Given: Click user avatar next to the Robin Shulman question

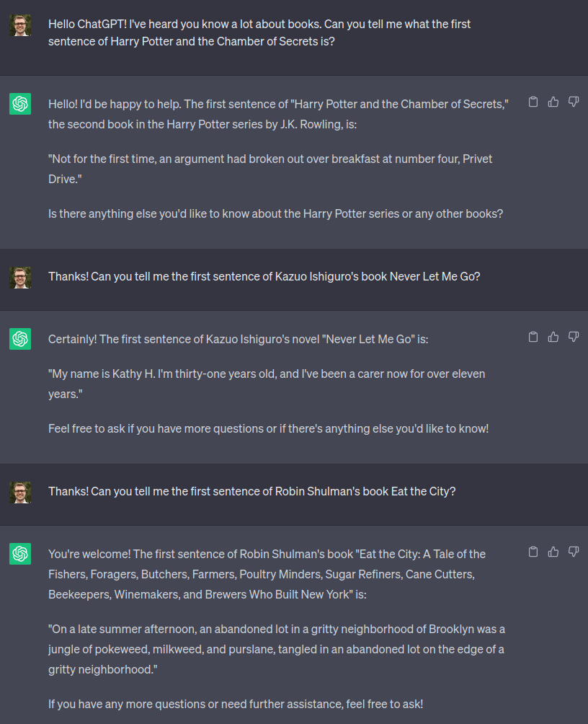Looking at the screenshot, I should point(20,493).
